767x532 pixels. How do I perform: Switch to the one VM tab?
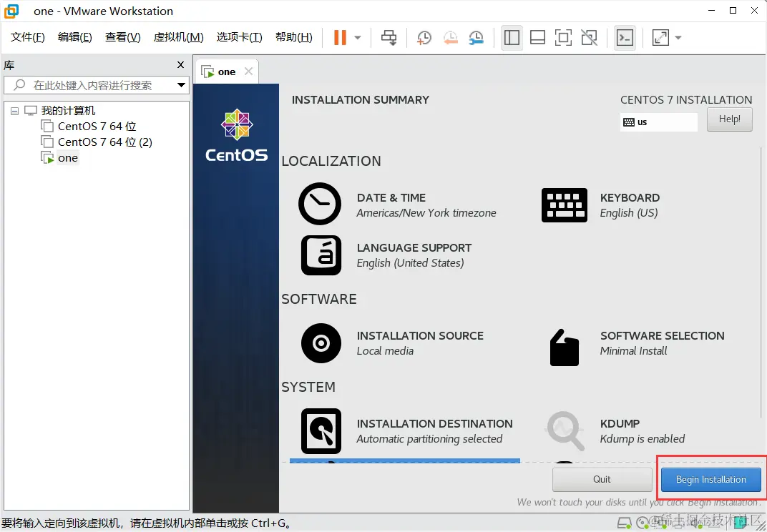tap(227, 72)
